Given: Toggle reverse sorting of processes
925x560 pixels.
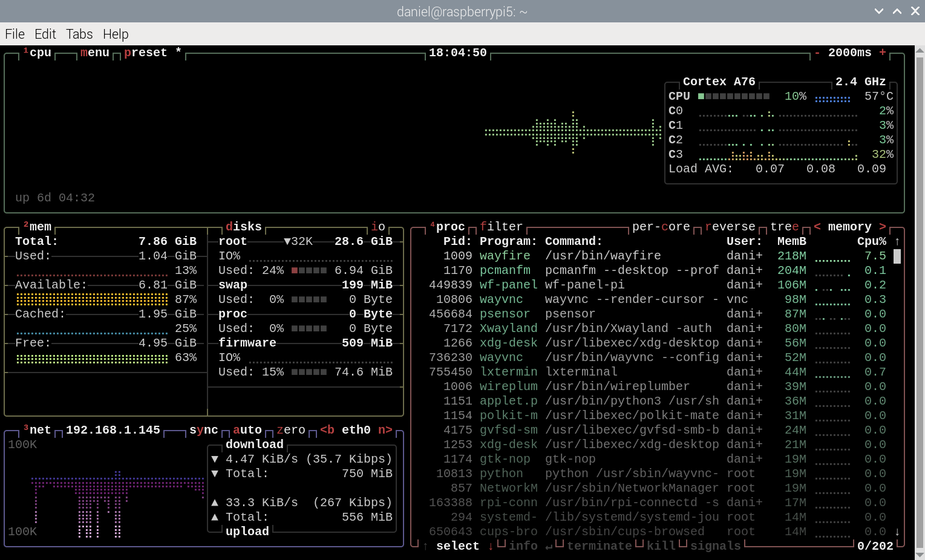Looking at the screenshot, I should click(730, 227).
